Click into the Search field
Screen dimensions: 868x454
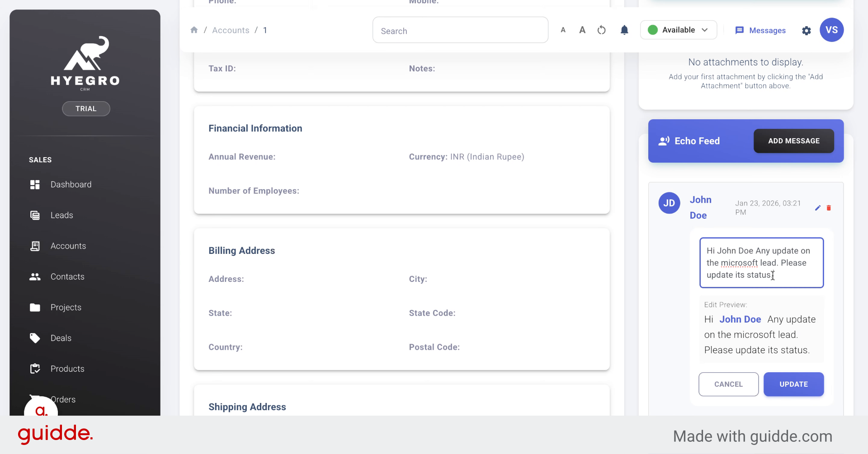click(x=460, y=31)
